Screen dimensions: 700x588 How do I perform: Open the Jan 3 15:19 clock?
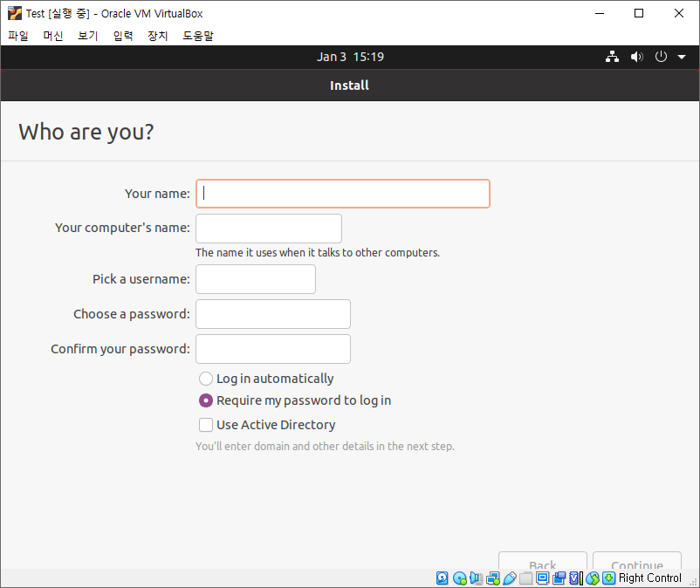[x=351, y=57]
